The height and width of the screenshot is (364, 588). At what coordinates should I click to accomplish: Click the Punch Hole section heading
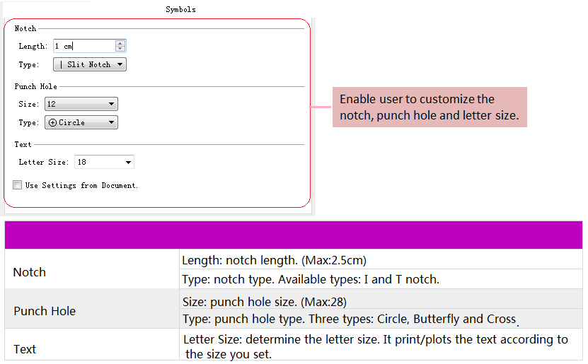click(x=36, y=86)
